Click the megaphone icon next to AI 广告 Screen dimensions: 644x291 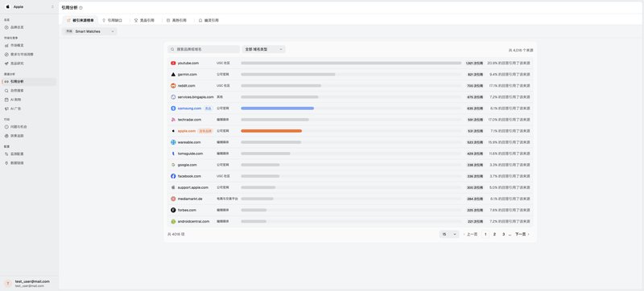coord(6,109)
